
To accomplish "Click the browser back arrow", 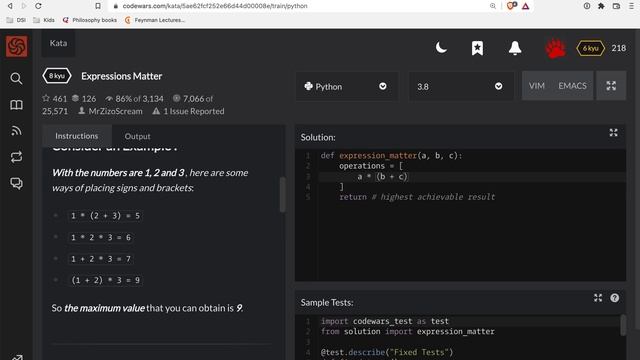I will (x=10, y=6).
